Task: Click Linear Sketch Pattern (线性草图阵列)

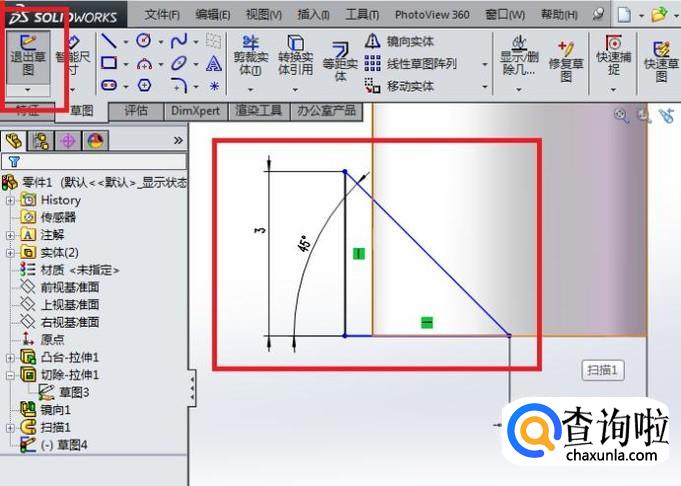Action: pyautogui.click(x=410, y=64)
